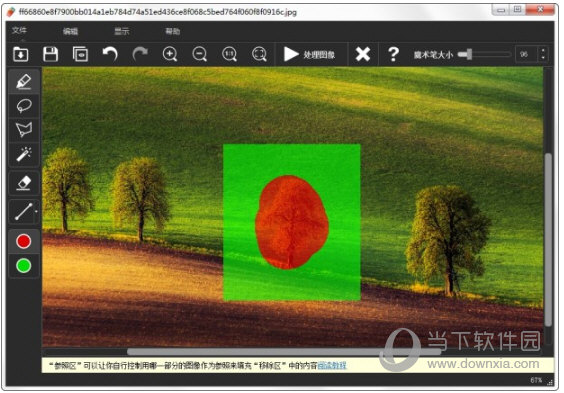Undo the last action
The width and height of the screenshot is (564, 393).
pos(110,55)
